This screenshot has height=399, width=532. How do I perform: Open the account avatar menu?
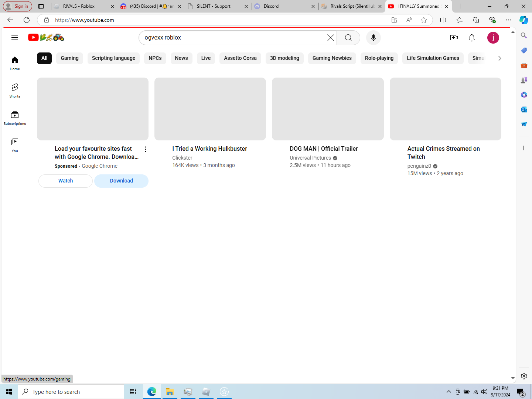pos(493,38)
